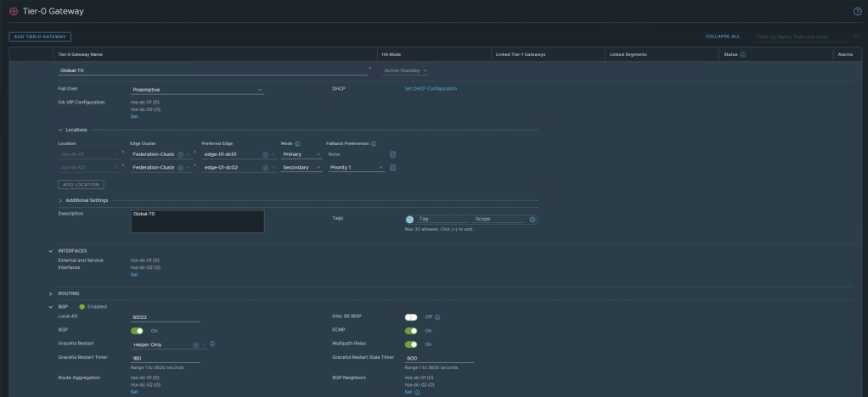Open the Fail Over Preemptive dropdown
The height and width of the screenshot is (397, 868).
coord(197,89)
